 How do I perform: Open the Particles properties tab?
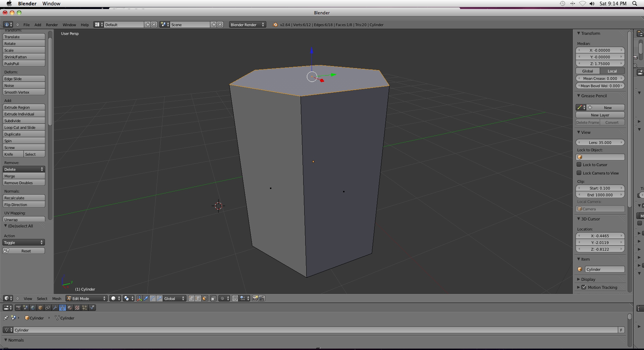tap(85, 308)
